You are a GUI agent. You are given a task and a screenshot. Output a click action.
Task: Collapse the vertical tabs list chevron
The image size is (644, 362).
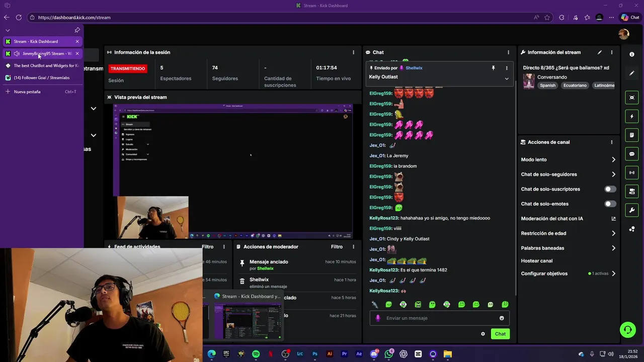(8, 30)
